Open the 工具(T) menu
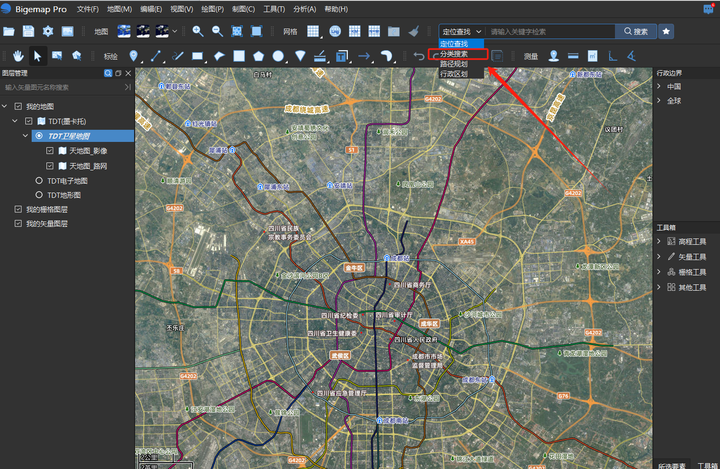720x469 pixels. click(274, 9)
